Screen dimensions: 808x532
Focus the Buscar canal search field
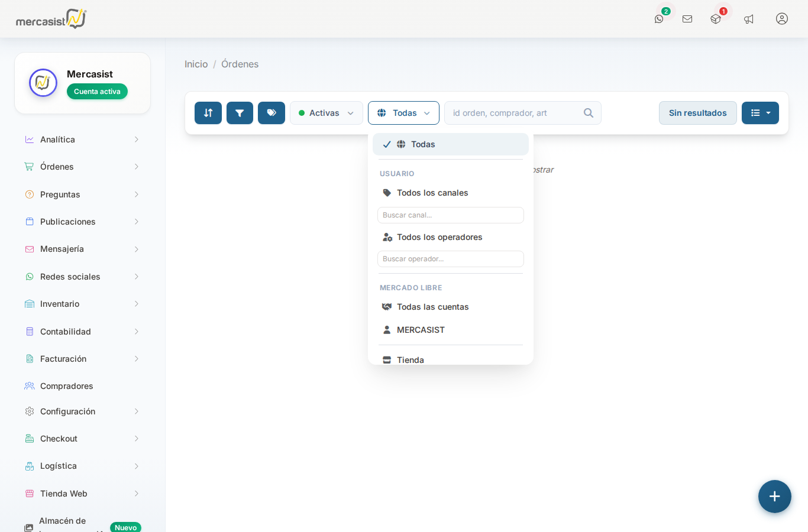451,215
